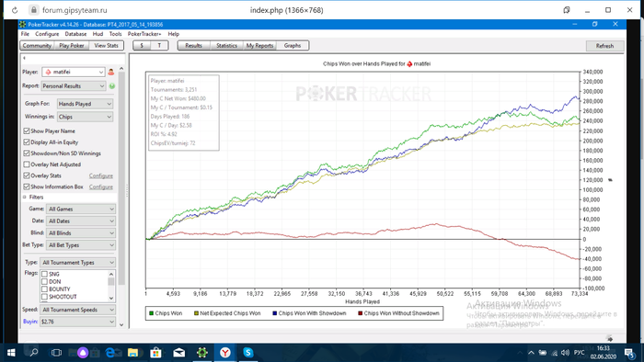Open File Explorer from the taskbar
Viewport: 644px width, 362px height.
(132, 353)
